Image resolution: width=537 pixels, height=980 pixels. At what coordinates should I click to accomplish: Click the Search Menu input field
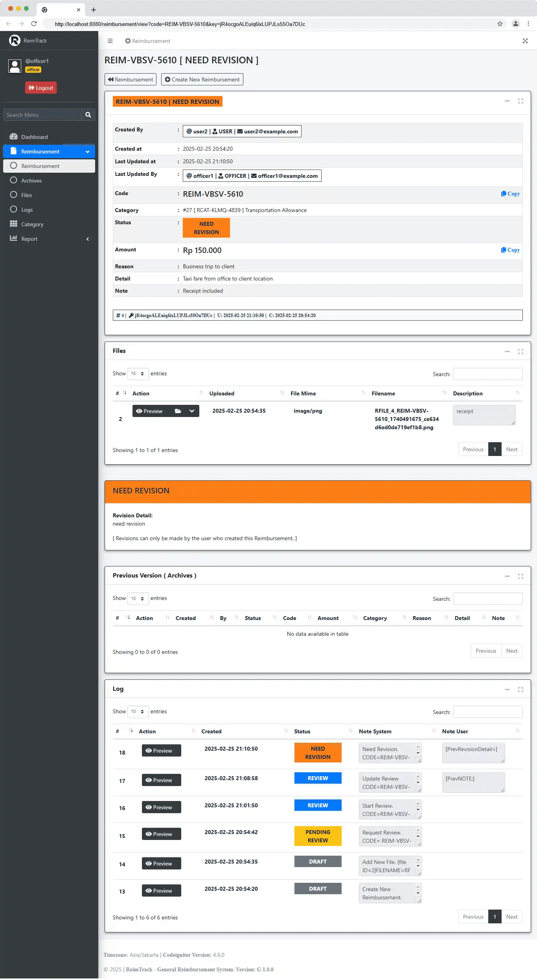[x=42, y=115]
